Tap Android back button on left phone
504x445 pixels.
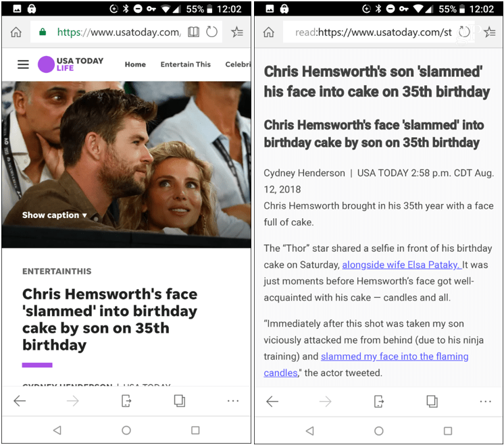pyautogui.click(x=57, y=430)
